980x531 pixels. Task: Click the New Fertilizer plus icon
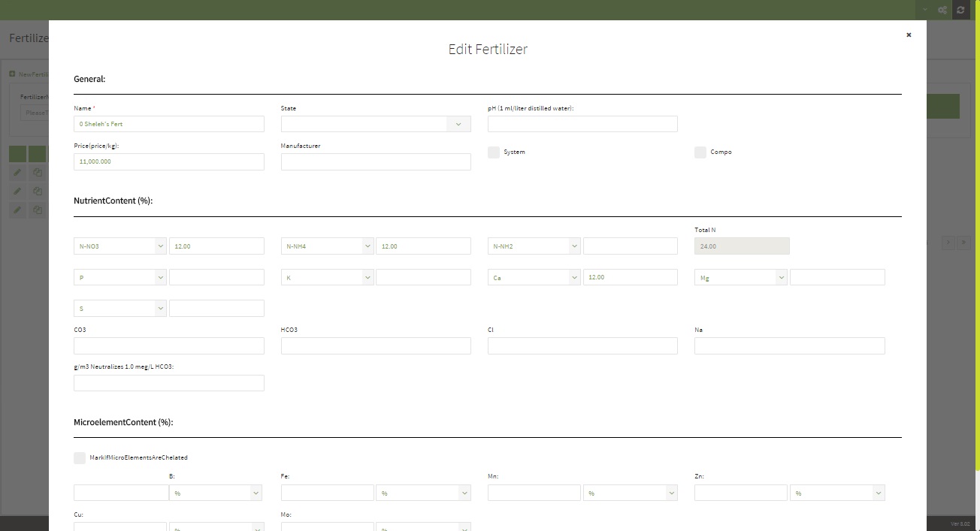tap(12, 74)
